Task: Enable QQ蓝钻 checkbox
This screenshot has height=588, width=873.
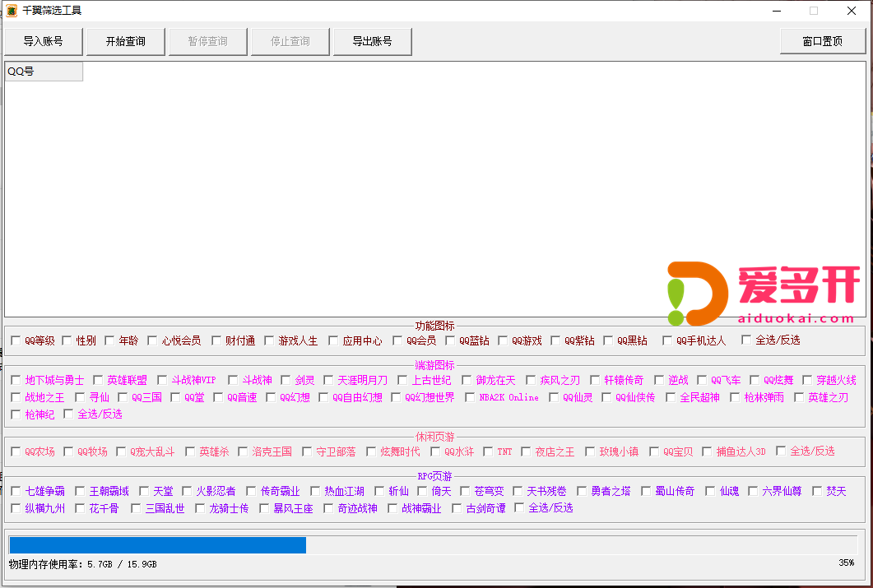Action: [x=450, y=340]
